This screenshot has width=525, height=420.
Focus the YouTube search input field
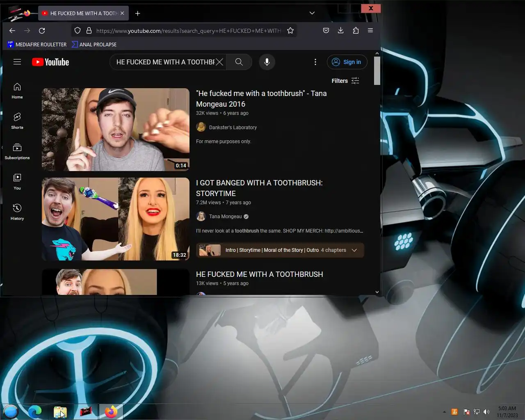[165, 62]
